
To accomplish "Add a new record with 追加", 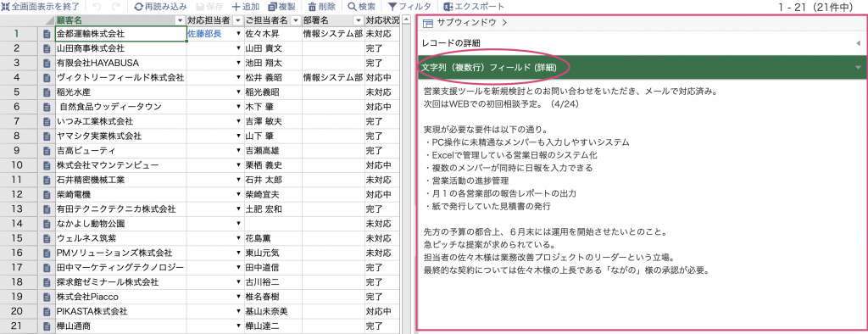I will [x=246, y=7].
